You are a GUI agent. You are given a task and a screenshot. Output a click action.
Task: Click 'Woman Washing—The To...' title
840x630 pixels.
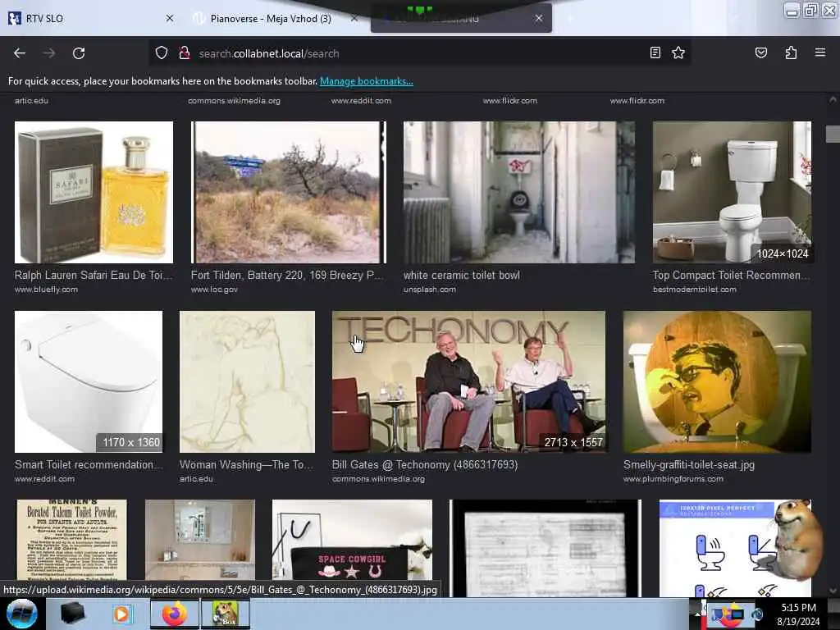tap(246, 465)
